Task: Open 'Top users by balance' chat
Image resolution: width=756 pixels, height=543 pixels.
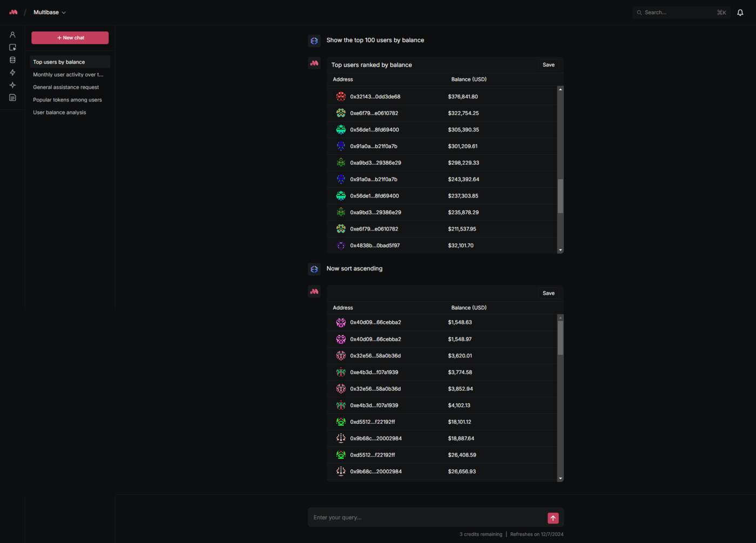Action: 70,62
